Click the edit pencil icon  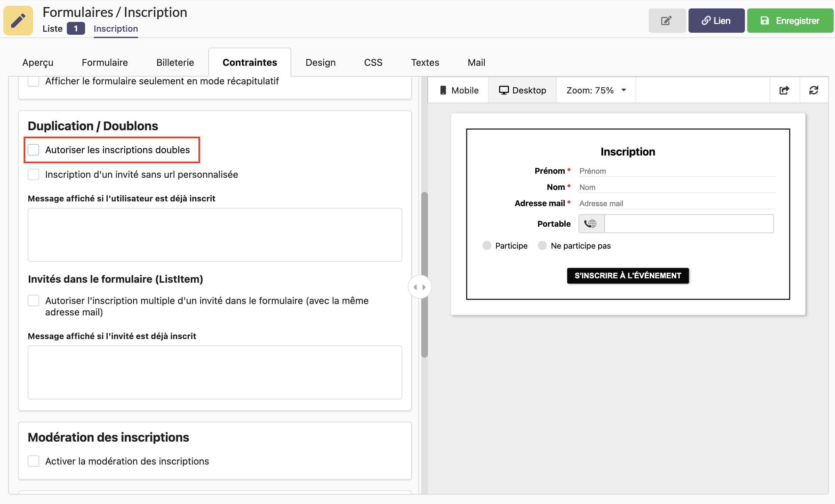coord(666,21)
